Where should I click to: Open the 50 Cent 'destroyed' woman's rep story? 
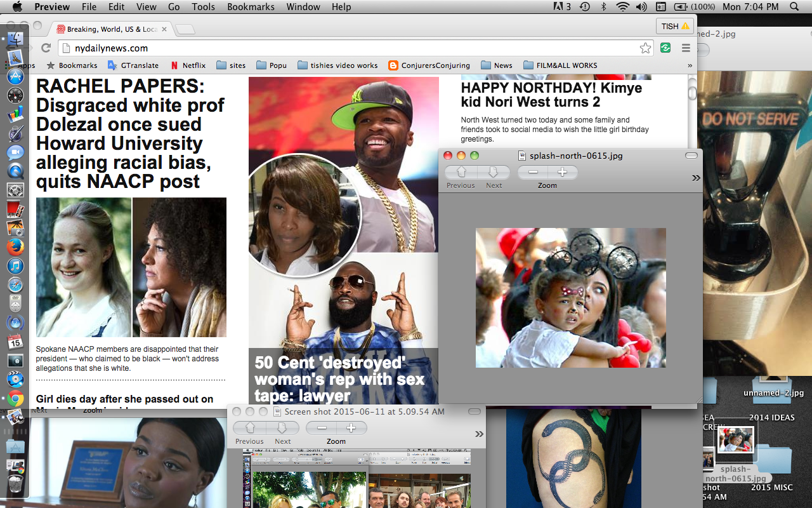point(339,379)
